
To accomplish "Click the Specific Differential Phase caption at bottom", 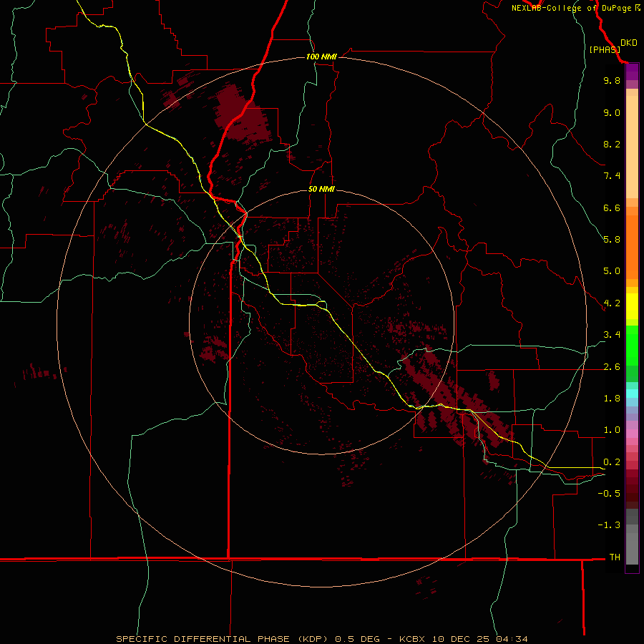I will [x=321, y=639].
